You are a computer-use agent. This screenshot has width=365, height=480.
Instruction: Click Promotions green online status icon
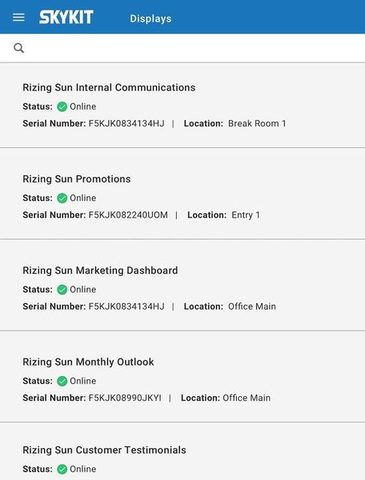click(x=62, y=198)
